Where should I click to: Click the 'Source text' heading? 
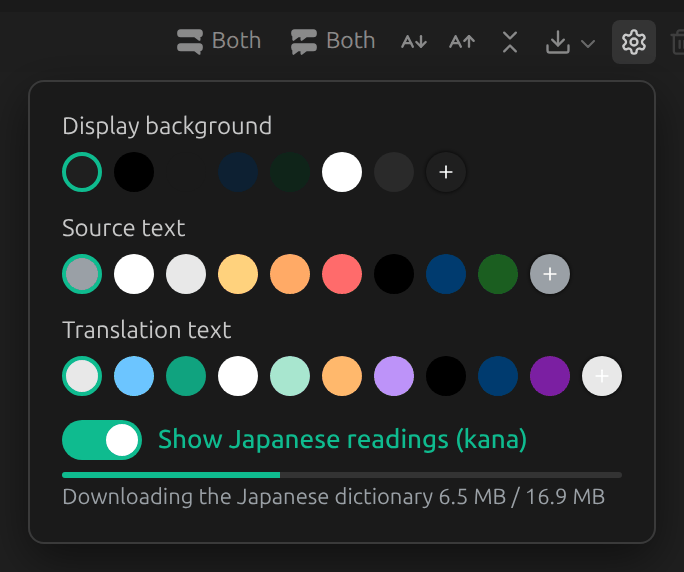pyautogui.click(x=124, y=228)
